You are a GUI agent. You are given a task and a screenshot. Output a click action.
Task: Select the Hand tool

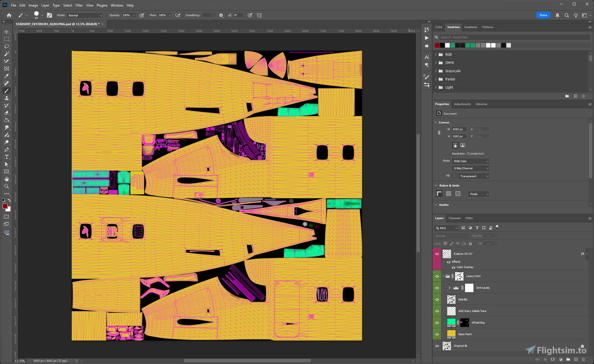6,179
